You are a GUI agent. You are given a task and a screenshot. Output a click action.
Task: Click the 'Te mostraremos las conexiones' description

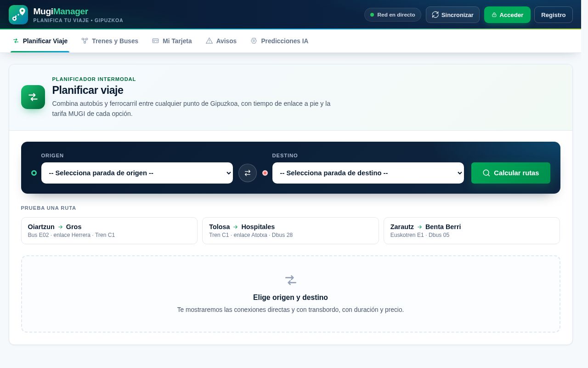point(290,310)
